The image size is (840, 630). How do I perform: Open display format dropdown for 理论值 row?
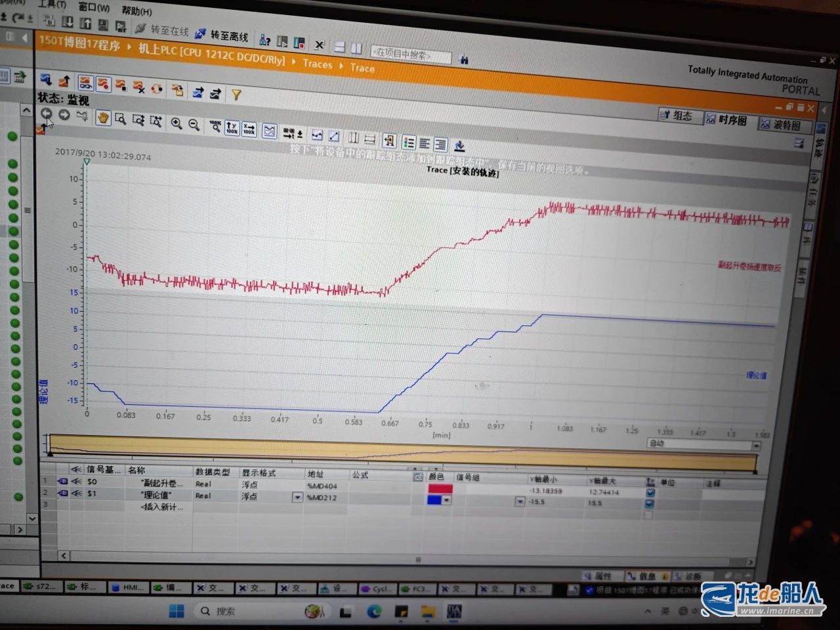(x=297, y=497)
